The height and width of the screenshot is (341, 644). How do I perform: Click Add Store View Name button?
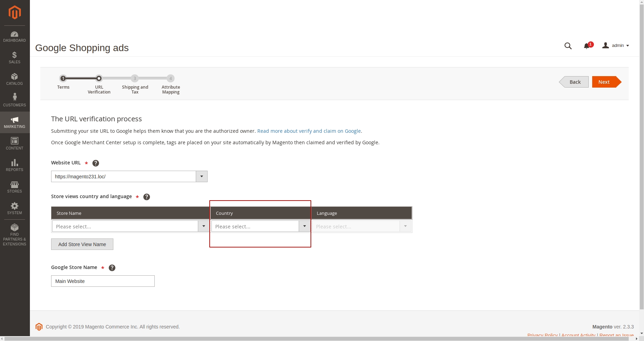[82, 244]
